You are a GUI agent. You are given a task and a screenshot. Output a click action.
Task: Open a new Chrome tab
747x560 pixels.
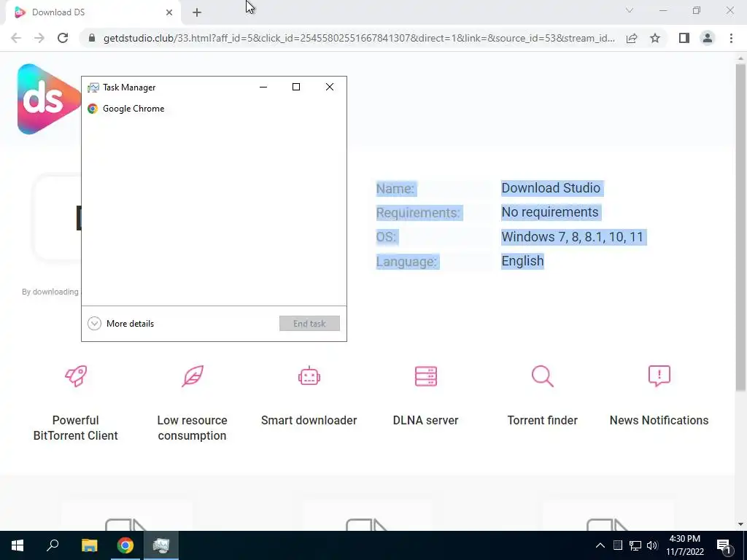click(x=197, y=12)
